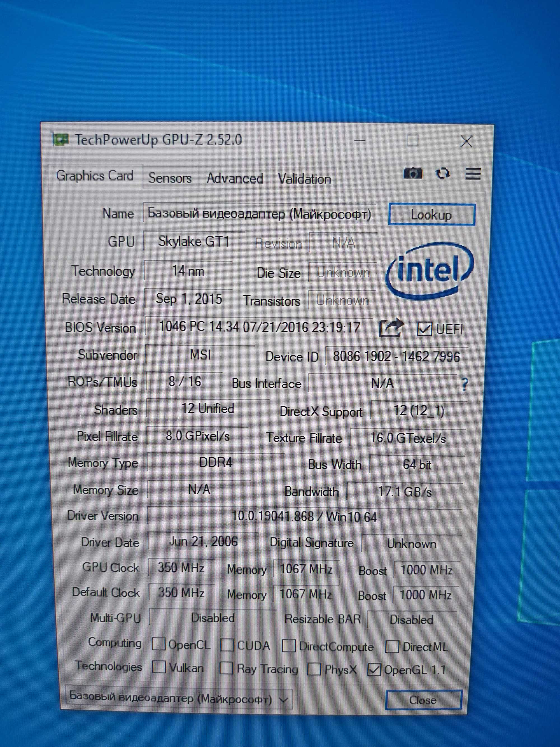This screenshot has width=560, height=747.
Task: Click the Close button
Action: (x=423, y=700)
